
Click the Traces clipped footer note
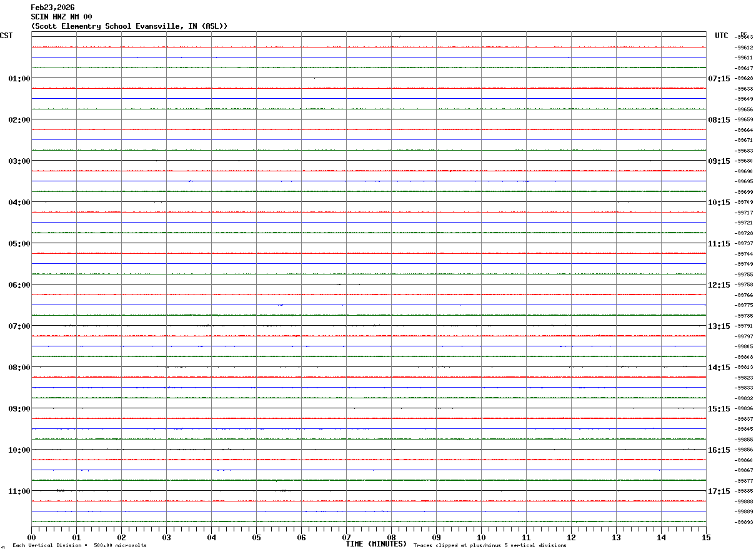(490, 545)
